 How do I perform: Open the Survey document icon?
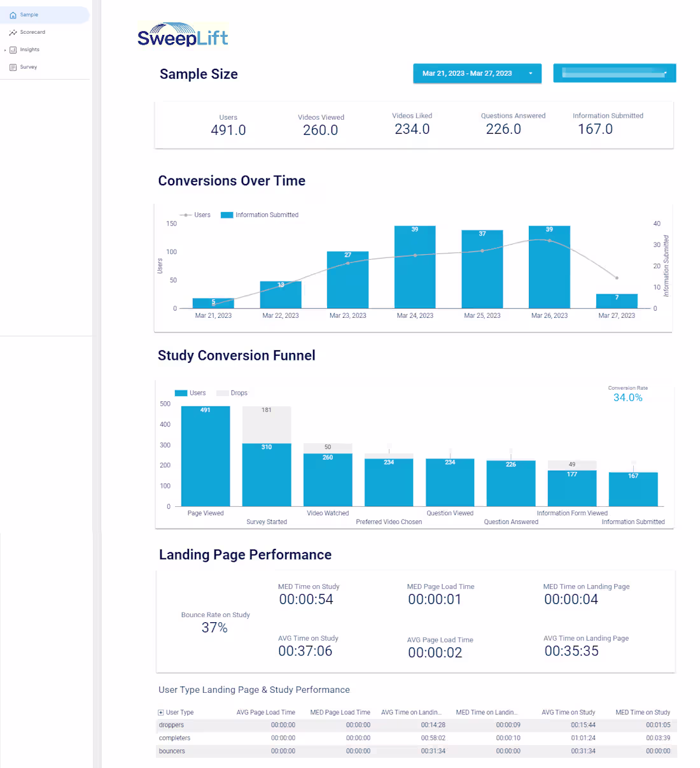click(x=13, y=66)
